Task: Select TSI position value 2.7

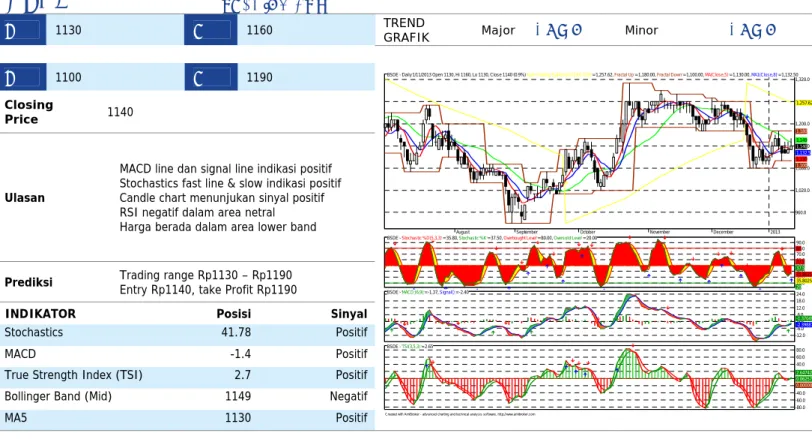Action: tap(242, 375)
